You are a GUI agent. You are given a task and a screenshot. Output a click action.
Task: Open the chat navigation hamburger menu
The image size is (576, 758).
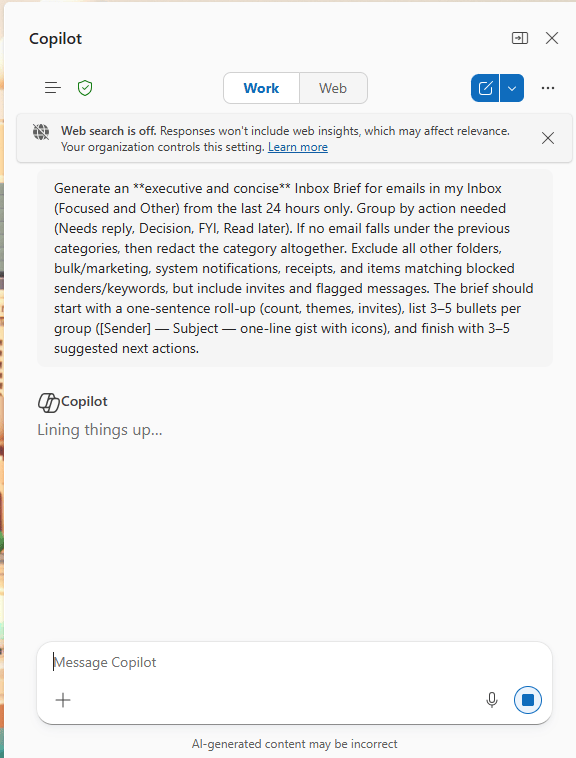53,88
